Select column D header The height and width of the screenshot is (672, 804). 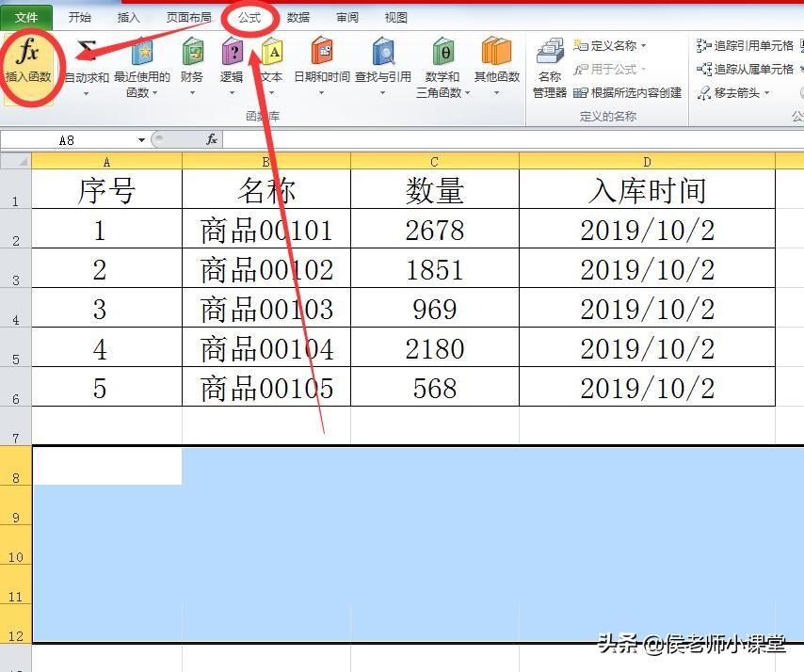point(647,162)
